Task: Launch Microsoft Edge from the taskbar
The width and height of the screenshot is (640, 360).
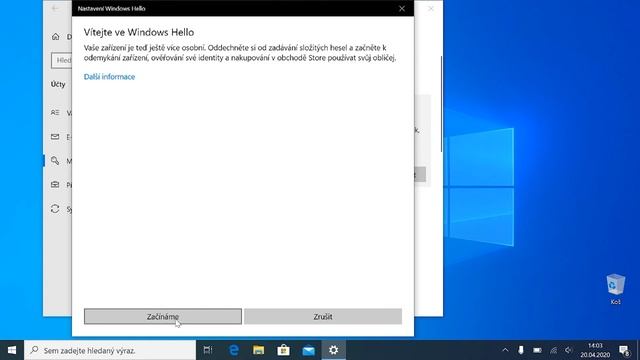Action: pyautogui.click(x=233, y=350)
